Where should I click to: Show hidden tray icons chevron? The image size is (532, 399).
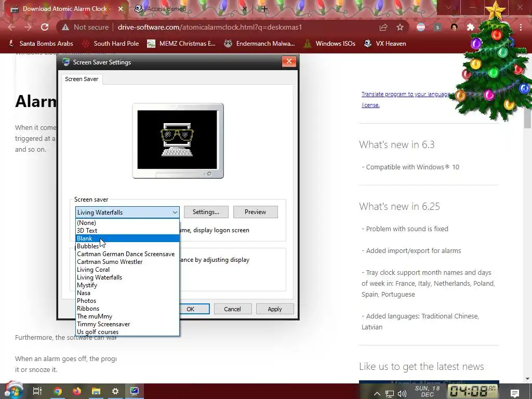point(377,394)
